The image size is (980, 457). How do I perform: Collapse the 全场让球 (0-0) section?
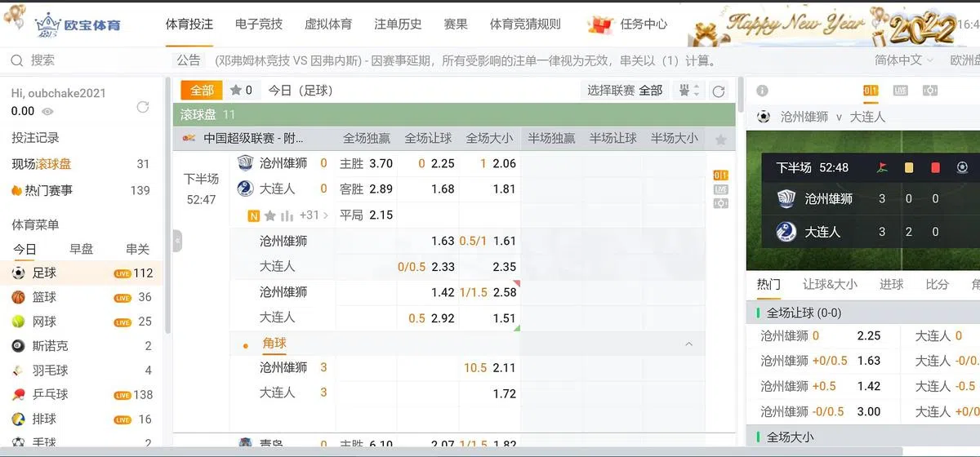pyautogui.click(x=863, y=313)
